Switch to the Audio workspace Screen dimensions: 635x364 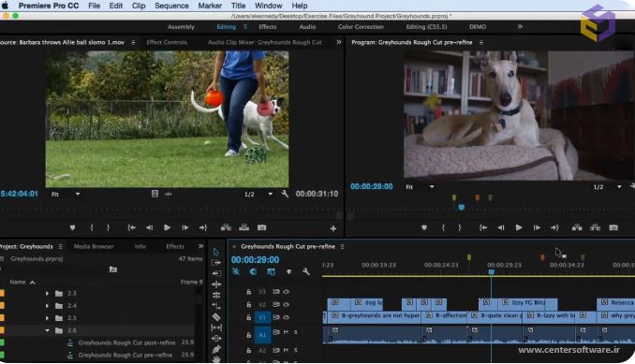[307, 27]
